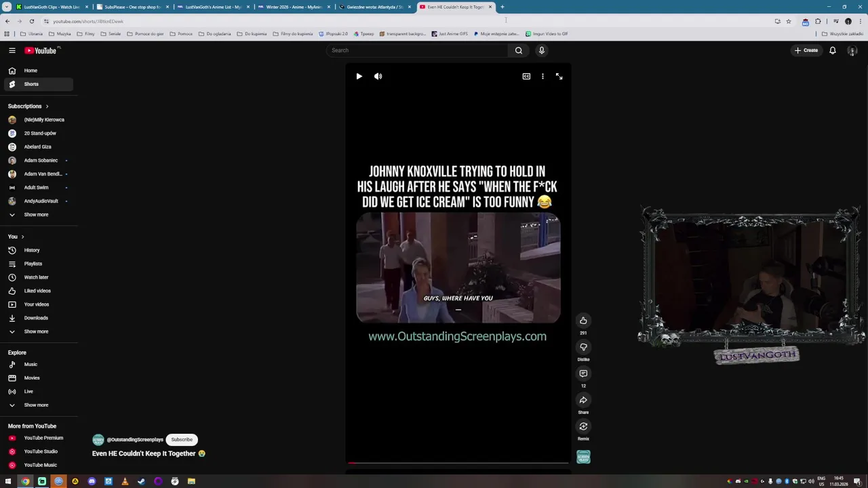Select Shorts in the sidebar
The height and width of the screenshot is (488, 868).
38,84
